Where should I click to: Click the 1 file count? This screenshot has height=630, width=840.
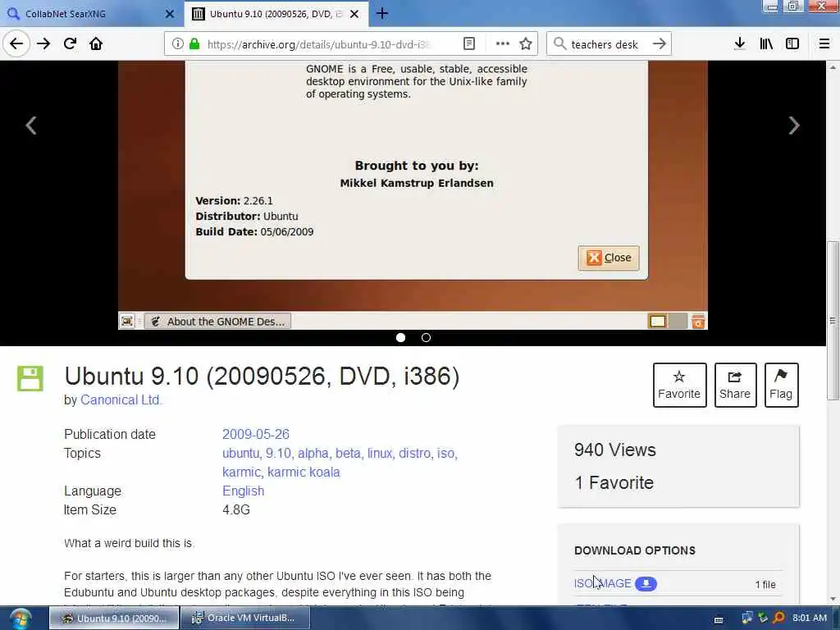(765, 584)
